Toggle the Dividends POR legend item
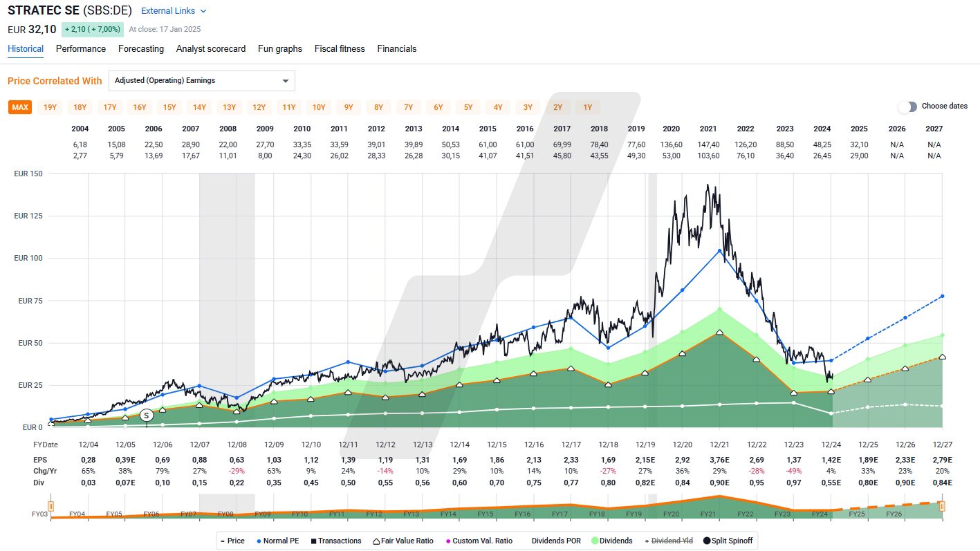This screenshot has height=551, width=980. pos(556,541)
